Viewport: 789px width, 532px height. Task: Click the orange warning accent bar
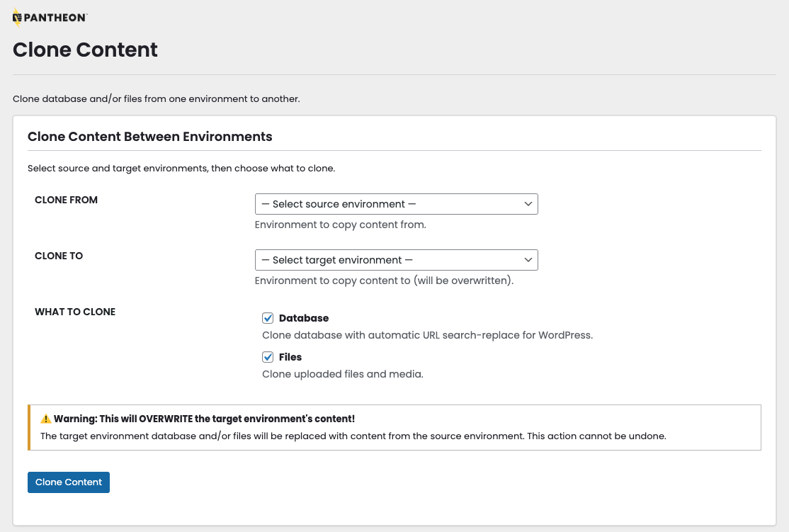point(29,426)
